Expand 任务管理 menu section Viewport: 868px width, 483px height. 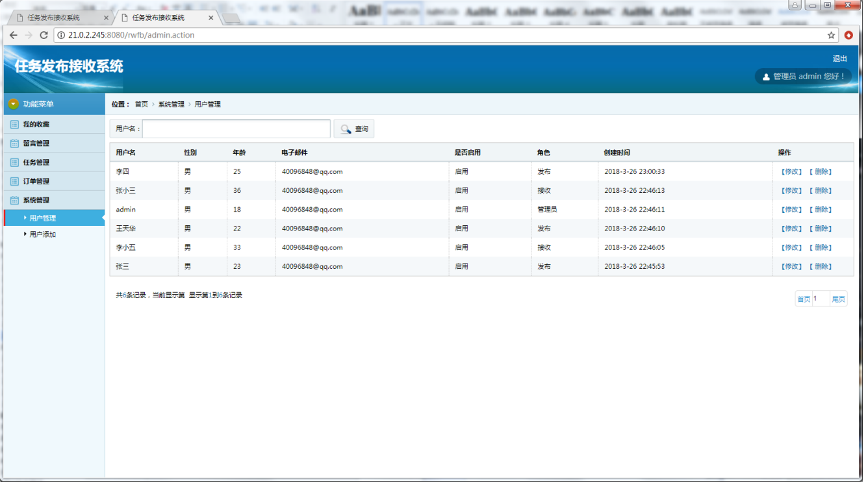click(55, 162)
